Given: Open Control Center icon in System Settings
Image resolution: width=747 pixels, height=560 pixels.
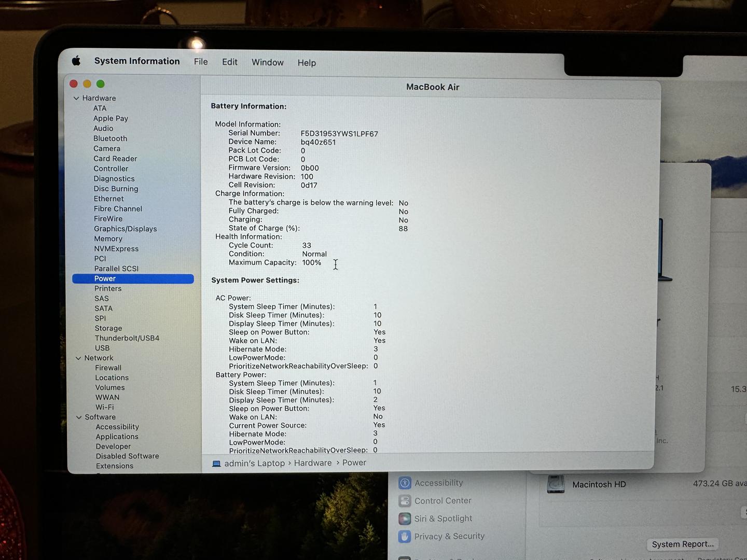Looking at the screenshot, I should pos(405,501).
